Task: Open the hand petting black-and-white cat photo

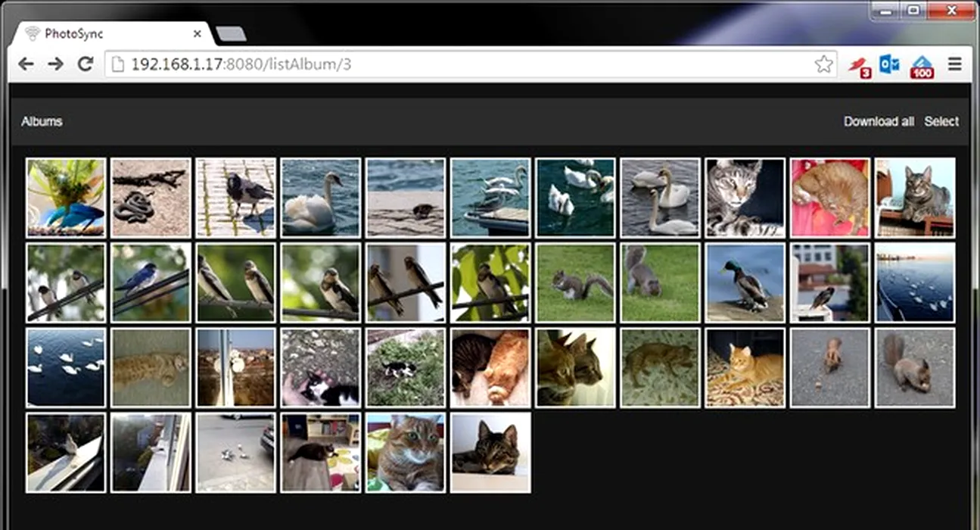Action: pos(320,367)
